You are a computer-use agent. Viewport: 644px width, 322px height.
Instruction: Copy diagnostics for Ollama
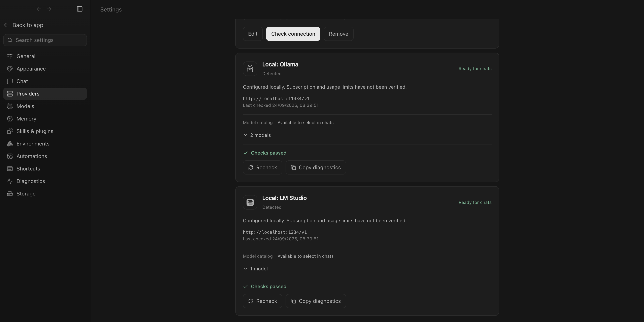click(x=316, y=167)
